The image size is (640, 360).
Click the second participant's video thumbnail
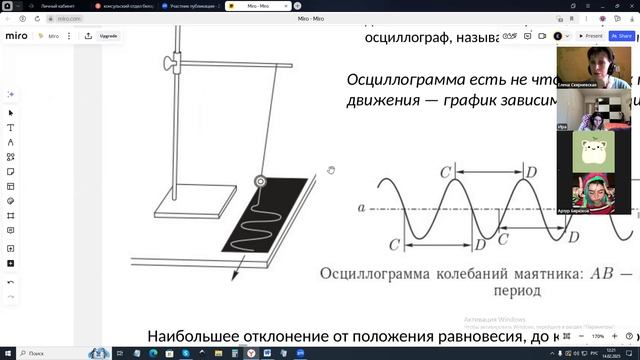pos(594,110)
